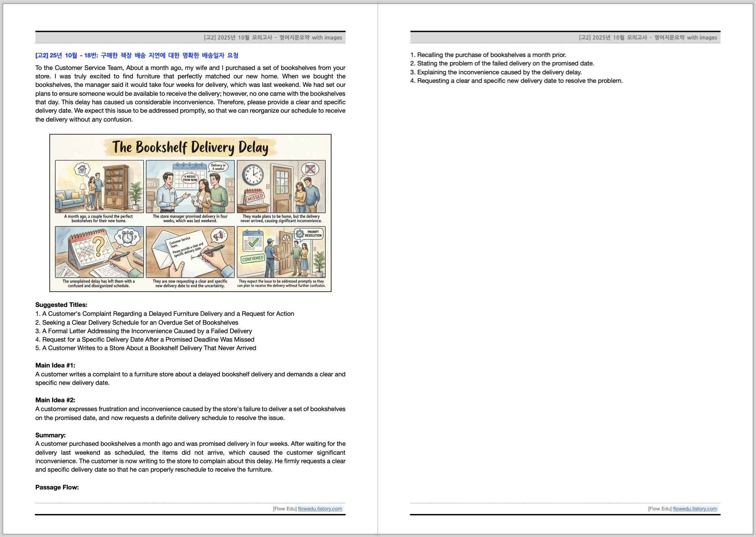Click the left page header '영어지문요약 with images'

(x=311, y=38)
